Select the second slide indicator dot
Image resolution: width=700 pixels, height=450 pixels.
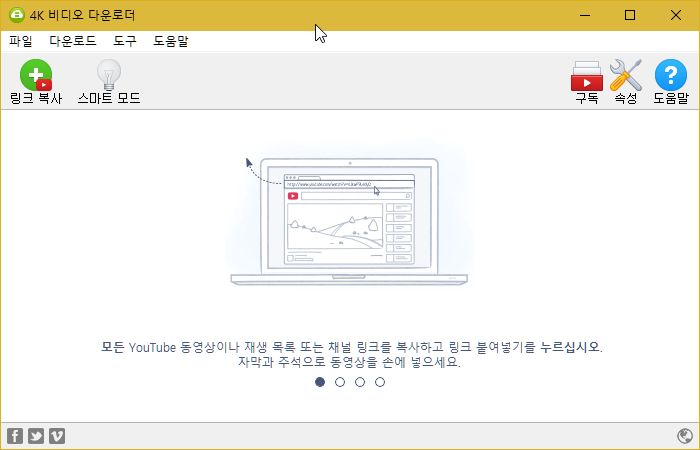point(340,382)
